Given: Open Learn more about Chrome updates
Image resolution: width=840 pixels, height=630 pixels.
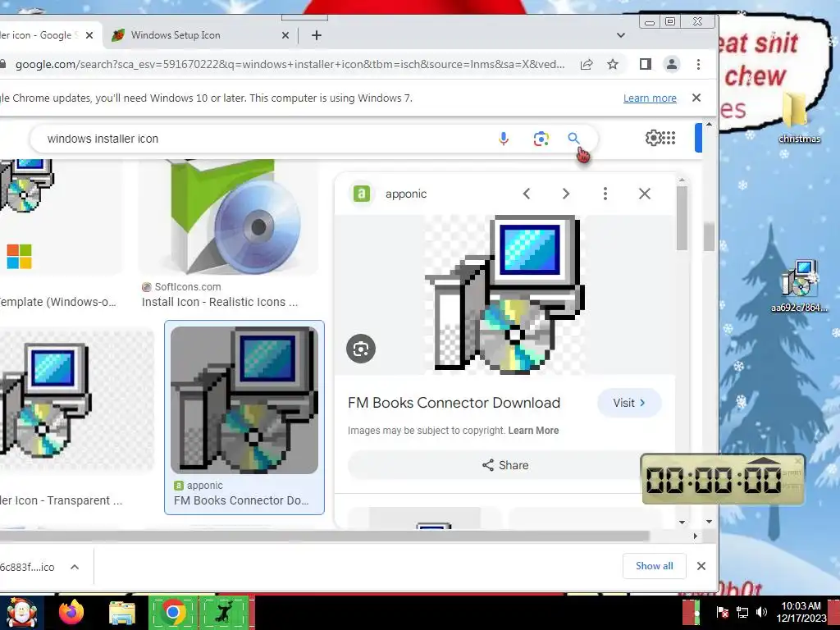Looking at the screenshot, I should (x=650, y=98).
